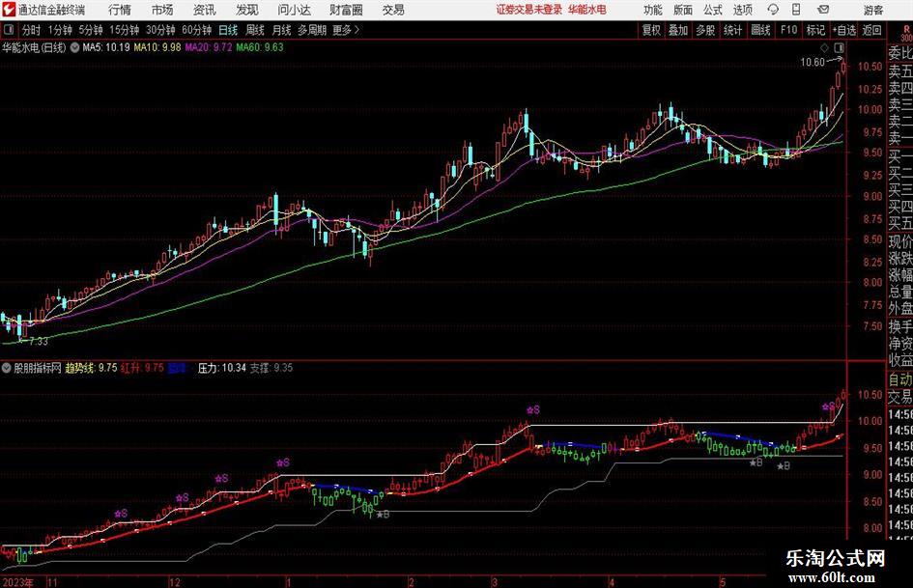Screen dimensions: 913x588
Task: Click the 游客 user account button
Action: (872, 10)
